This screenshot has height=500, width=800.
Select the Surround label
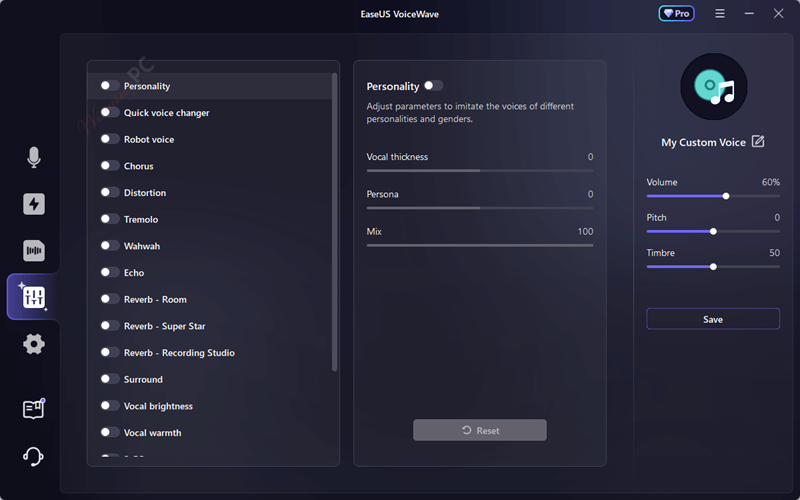(143, 379)
